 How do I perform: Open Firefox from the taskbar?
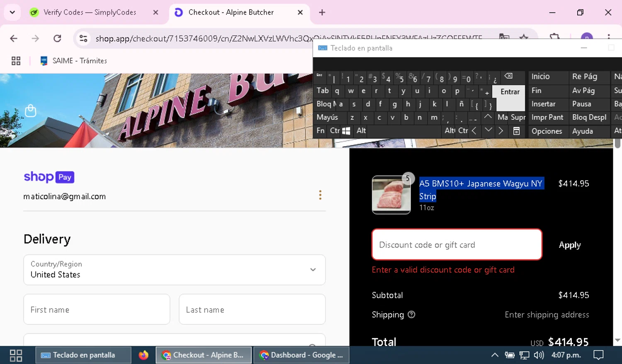point(143,355)
